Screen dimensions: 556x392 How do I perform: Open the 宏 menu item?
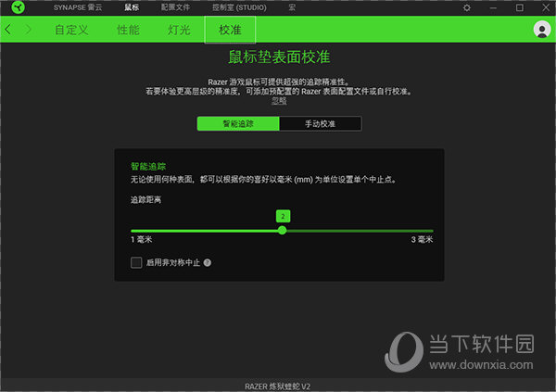[292, 7]
